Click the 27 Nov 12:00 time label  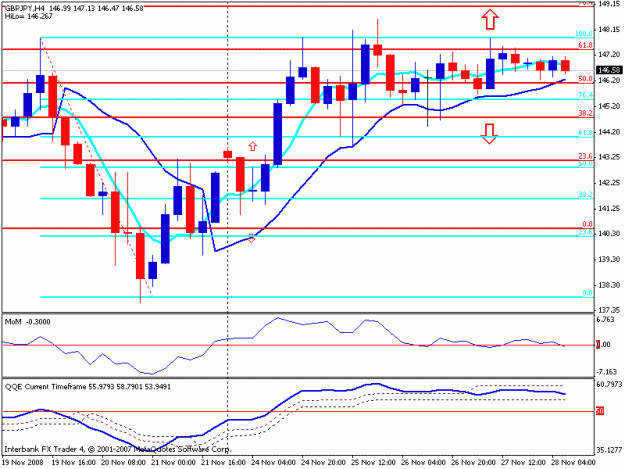coord(523,463)
